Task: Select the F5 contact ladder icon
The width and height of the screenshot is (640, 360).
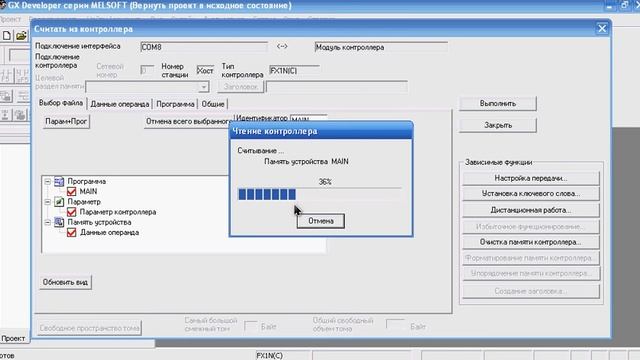Action: [7, 76]
